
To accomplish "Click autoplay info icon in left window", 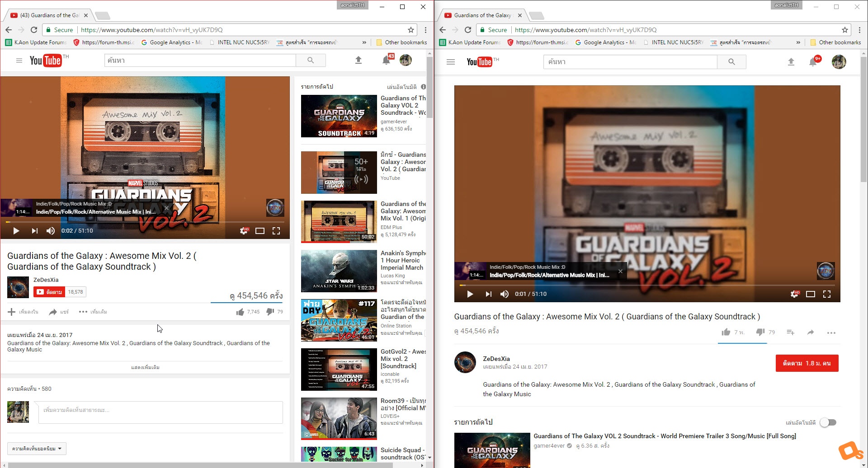I will 423,87.
